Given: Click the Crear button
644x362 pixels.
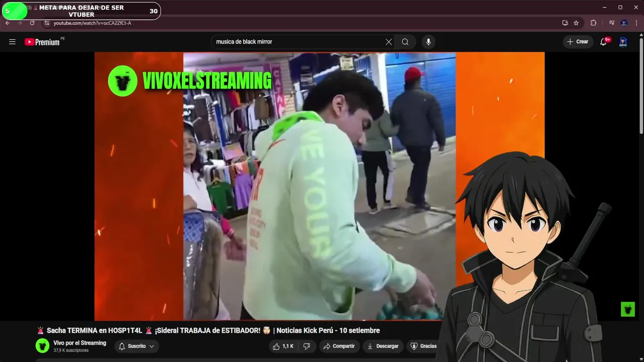Looking at the screenshot, I should pos(578,42).
